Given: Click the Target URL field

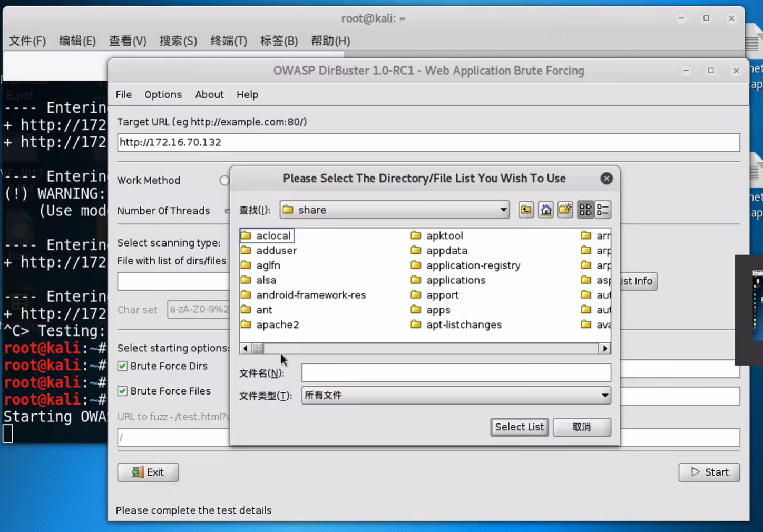Looking at the screenshot, I should 428,142.
